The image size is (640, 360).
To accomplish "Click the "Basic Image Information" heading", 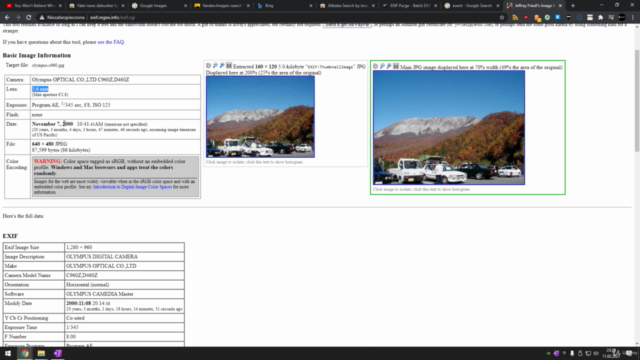I will coord(37,56).
